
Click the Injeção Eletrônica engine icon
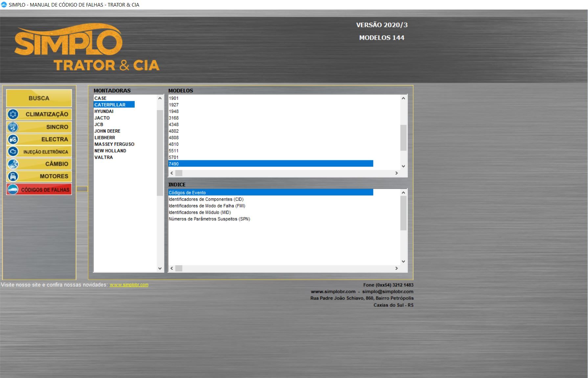click(13, 151)
